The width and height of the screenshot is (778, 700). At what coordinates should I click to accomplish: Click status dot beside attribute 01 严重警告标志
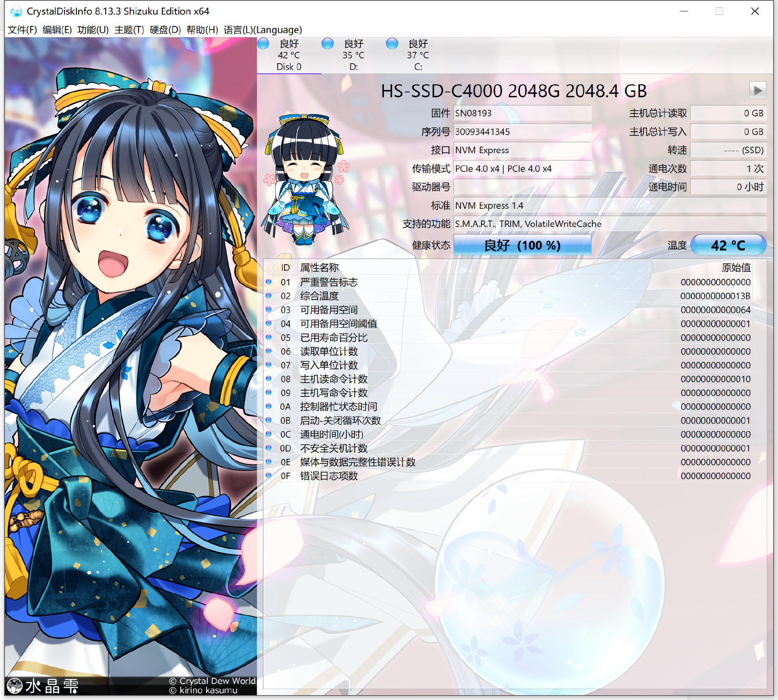pyautogui.click(x=269, y=282)
